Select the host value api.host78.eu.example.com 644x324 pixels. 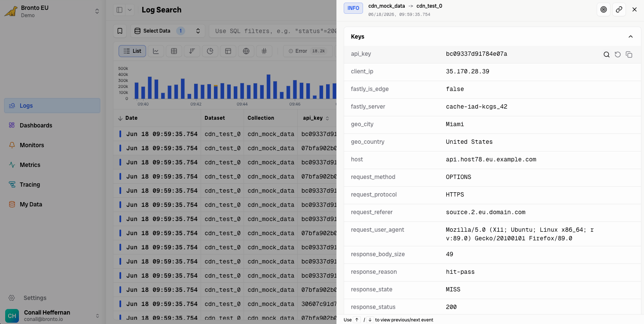click(x=491, y=160)
